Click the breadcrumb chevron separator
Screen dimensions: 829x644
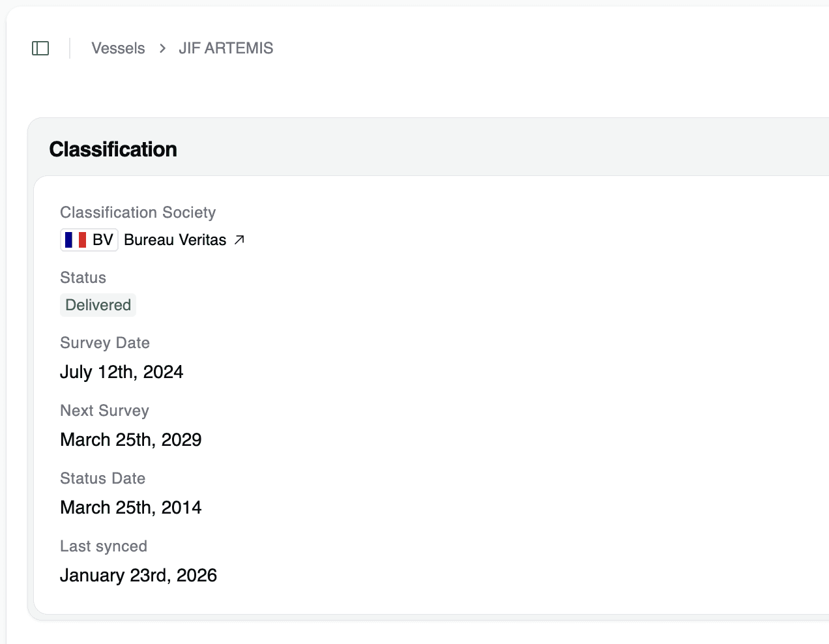[x=162, y=48]
